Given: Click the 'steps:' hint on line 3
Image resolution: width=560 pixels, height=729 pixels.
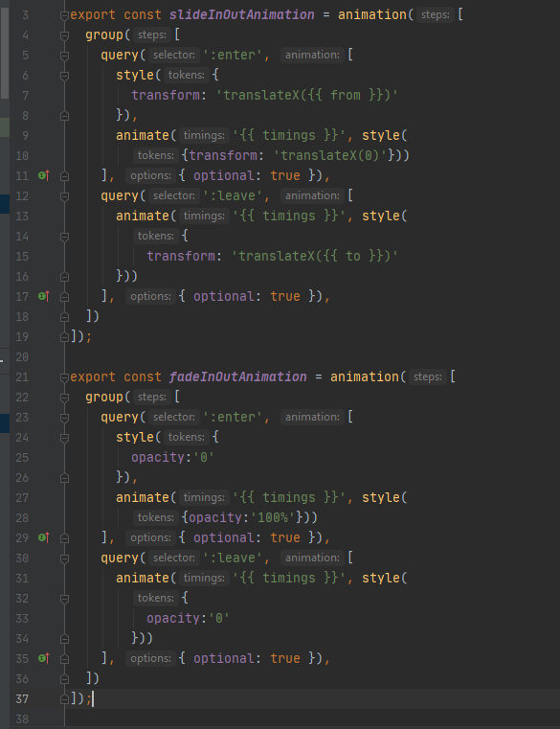Looking at the screenshot, I should (x=435, y=15).
